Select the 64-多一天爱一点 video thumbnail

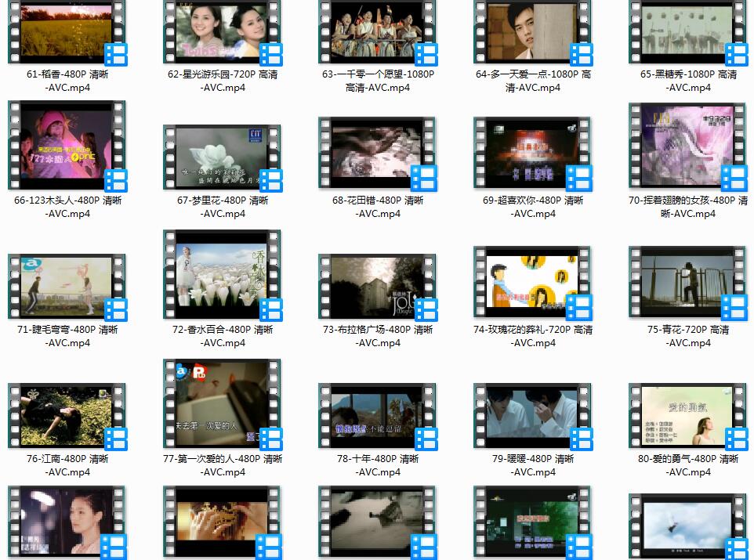(x=533, y=32)
